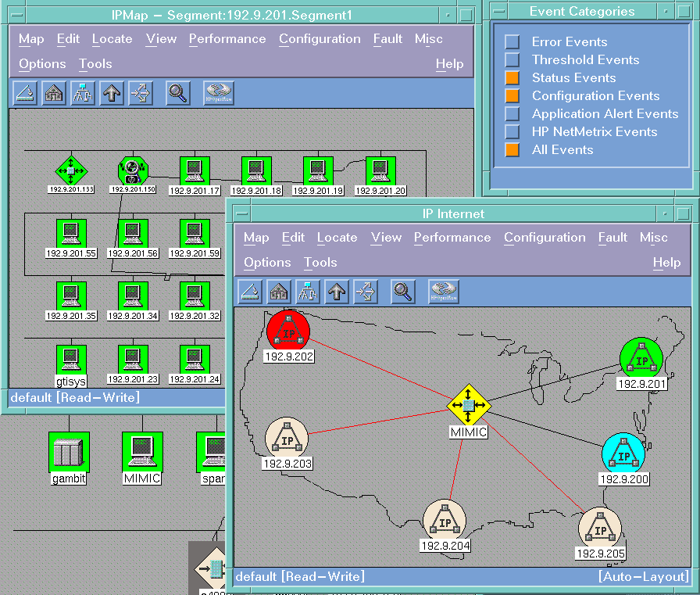Select the 192.9.201.59 computer icon
Image resolution: width=700 pixels, height=595 pixels.
195,233
